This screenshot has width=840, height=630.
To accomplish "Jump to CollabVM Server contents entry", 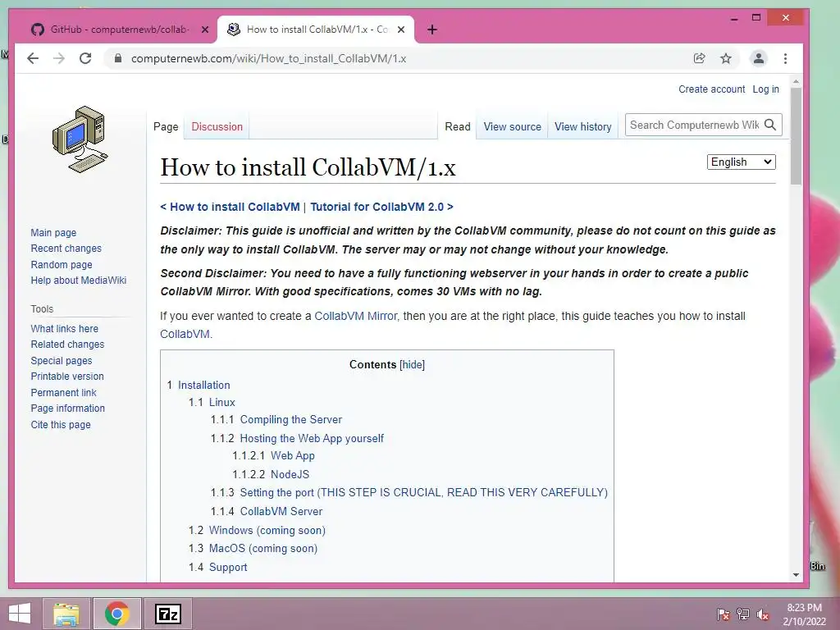I will [x=281, y=511].
